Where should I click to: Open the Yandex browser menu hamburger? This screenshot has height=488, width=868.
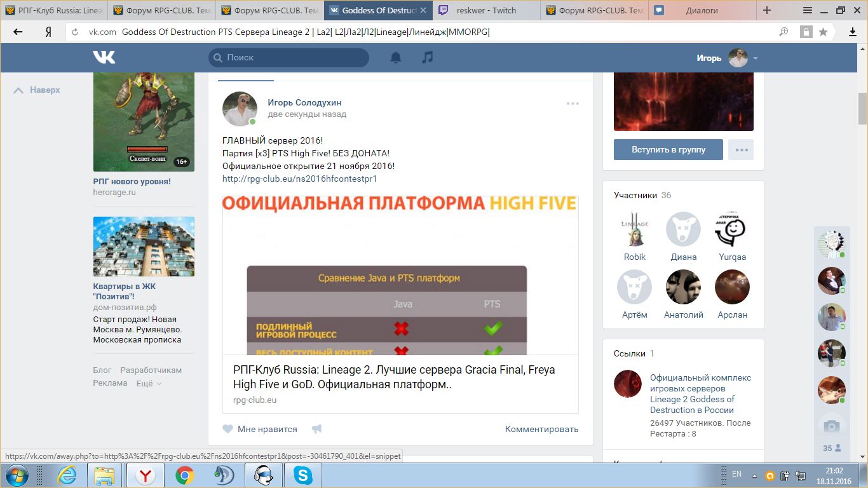808,10
